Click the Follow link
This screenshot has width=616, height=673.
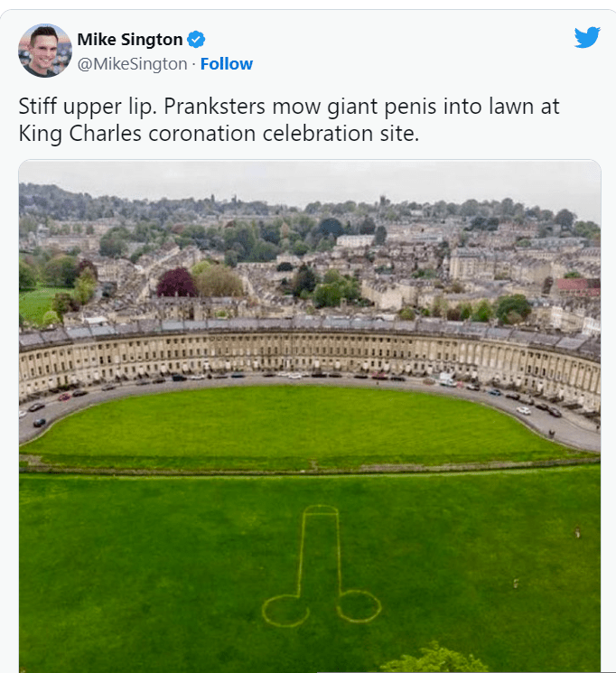(x=227, y=64)
